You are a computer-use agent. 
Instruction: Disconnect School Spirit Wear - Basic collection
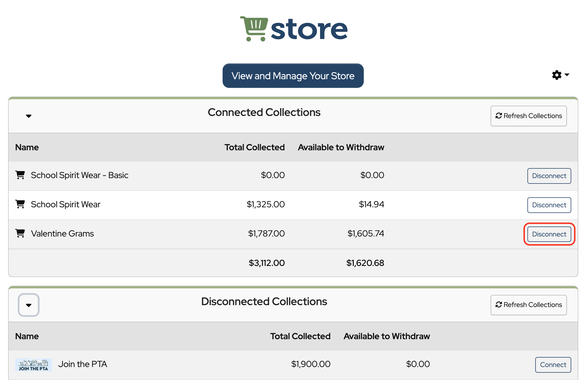549,176
